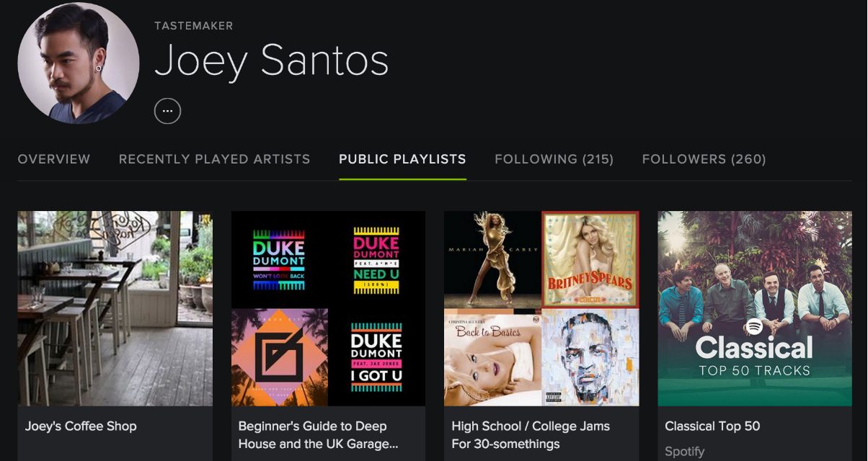The width and height of the screenshot is (868, 461).
Task: Click Joey Santos profile picture
Action: click(x=79, y=63)
